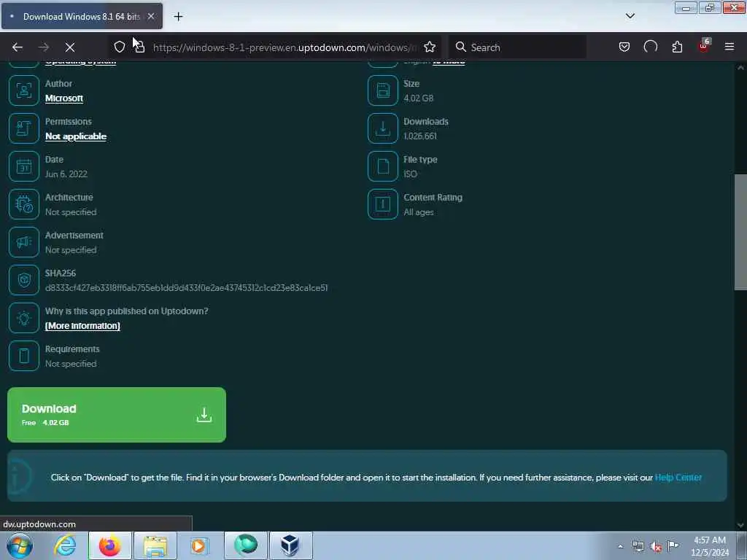Click the greyed forward arrow
747x560 pixels.
point(44,47)
